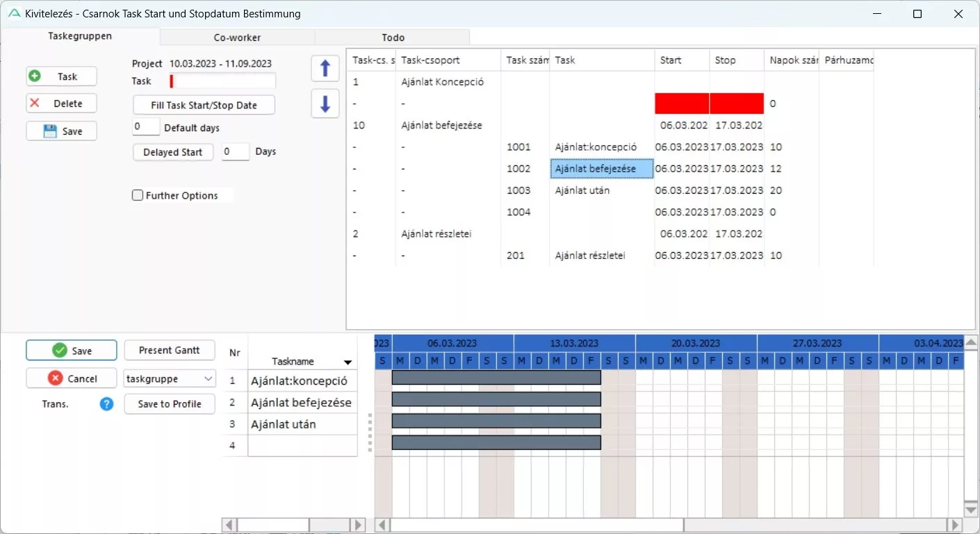Image resolution: width=980 pixels, height=534 pixels.
Task: Click the Taskname column sort arrow
Action: point(348,362)
